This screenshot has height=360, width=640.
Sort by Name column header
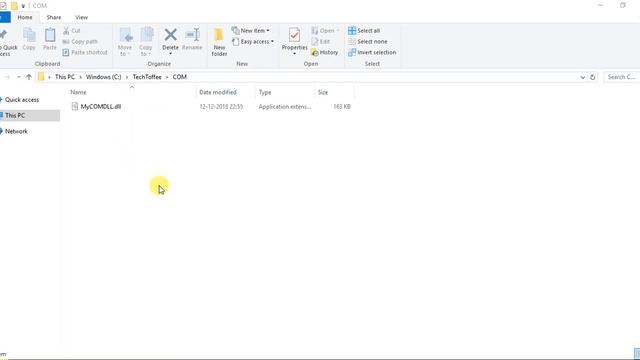coord(78,92)
